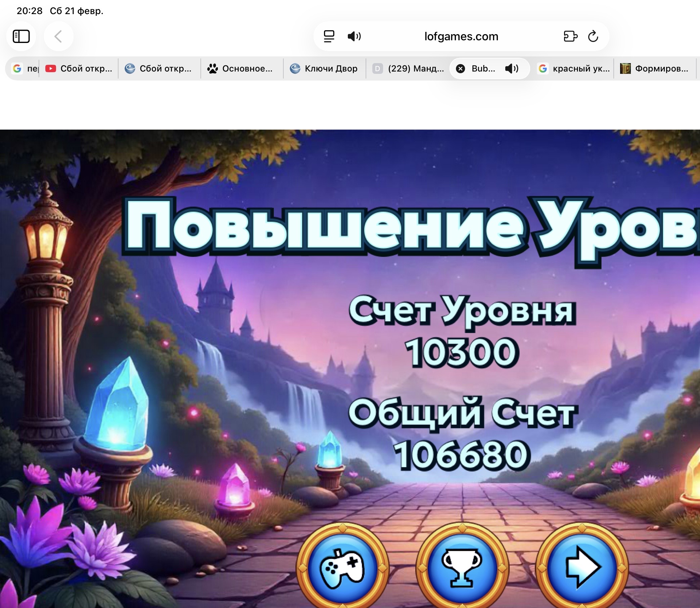Switch to the Ключи Двор tab
This screenshot has height=608, width=700.
(324, 69)
